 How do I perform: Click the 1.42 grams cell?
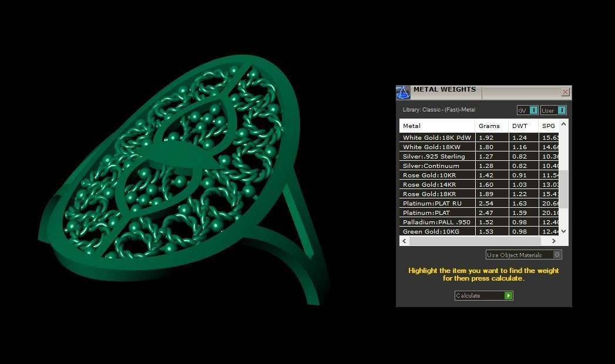tap(492, 175)
